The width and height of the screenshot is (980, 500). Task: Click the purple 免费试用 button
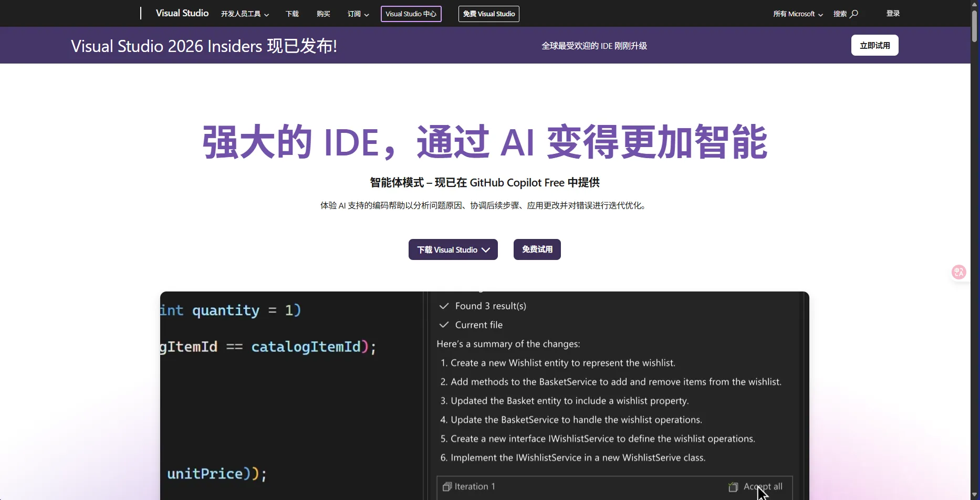click(537, 249)
